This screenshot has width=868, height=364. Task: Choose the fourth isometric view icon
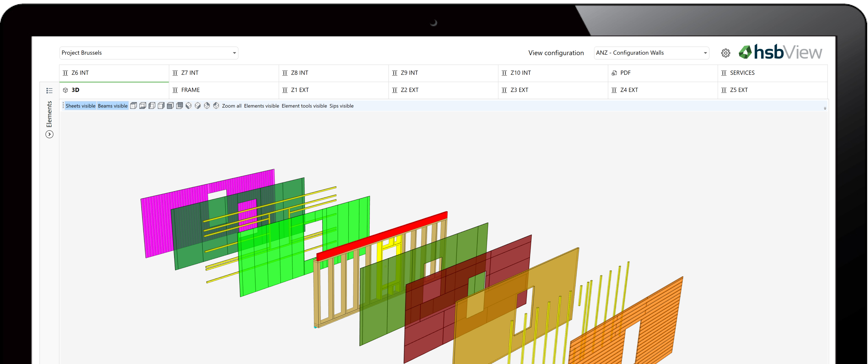(x=216, y=106)
